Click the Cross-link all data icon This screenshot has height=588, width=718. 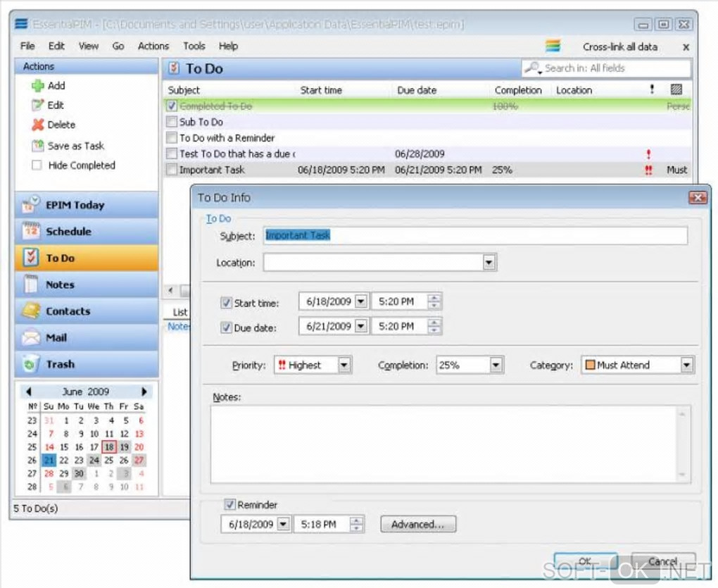coord(553,46)
